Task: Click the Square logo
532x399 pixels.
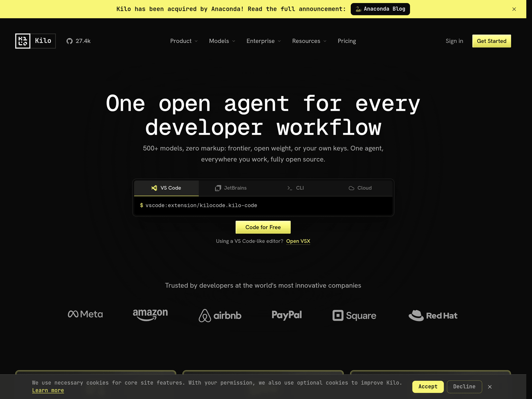Action: click(x=354, y=316)
